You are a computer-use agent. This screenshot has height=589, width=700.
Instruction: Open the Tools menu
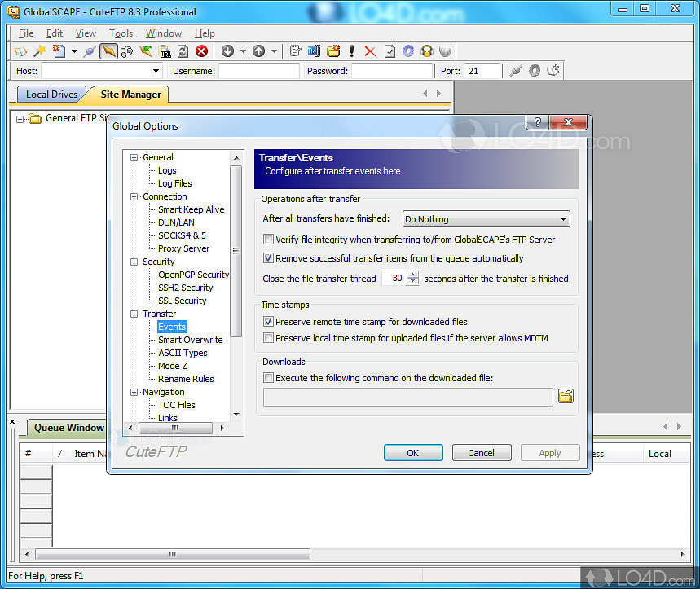point(121,33)
